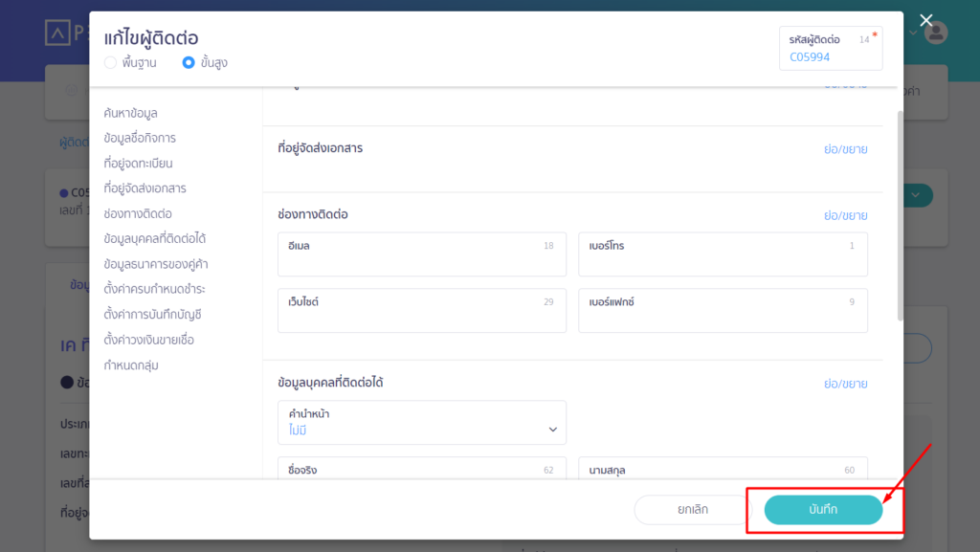
Task: Select the ขั้นสูง radio option
Action: click(189, 63)
